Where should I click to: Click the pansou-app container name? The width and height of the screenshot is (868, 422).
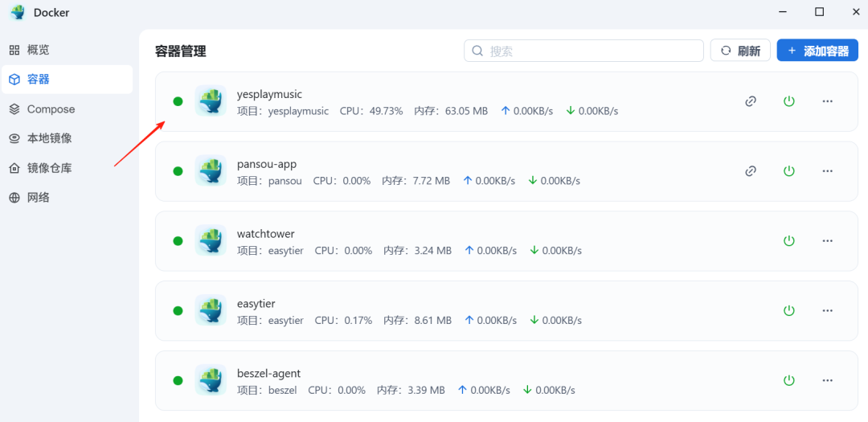pyautogui.click(x=267, y=164)
